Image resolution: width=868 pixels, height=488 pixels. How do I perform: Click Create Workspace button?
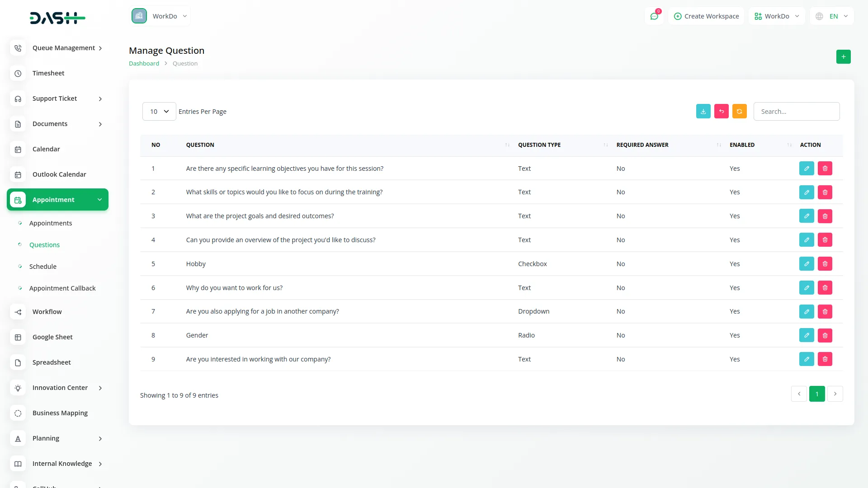click(x=706, y=16)
